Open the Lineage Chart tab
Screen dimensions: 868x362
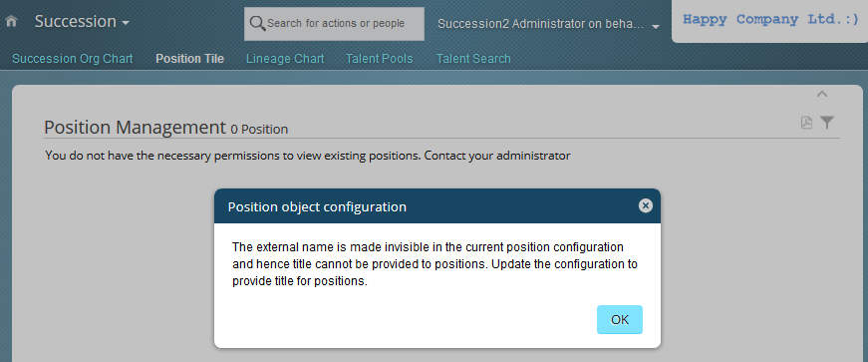coord(285,59)
